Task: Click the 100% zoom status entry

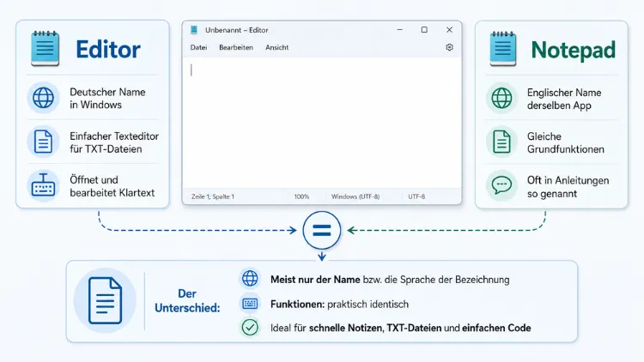Action: click(x=301, y=196)
